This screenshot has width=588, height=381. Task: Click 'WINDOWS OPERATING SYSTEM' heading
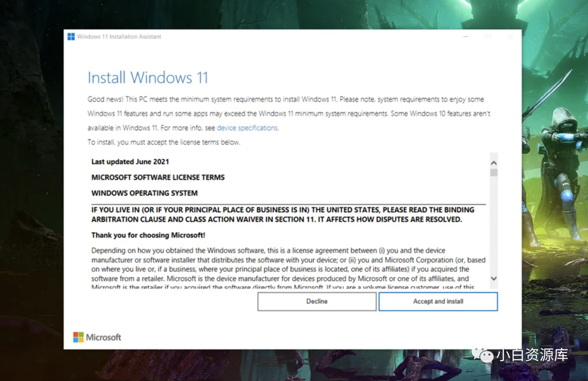pyautogui.click(x=144, y=193)
